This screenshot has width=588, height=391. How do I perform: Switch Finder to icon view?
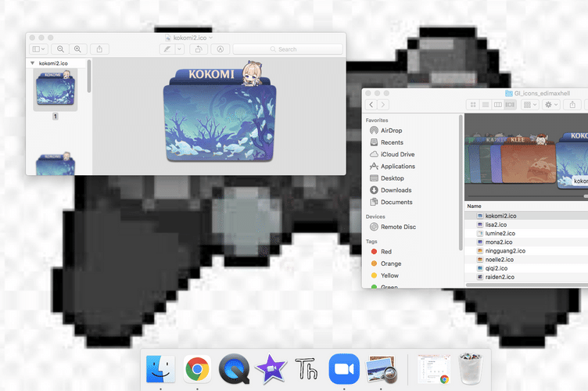473,104
